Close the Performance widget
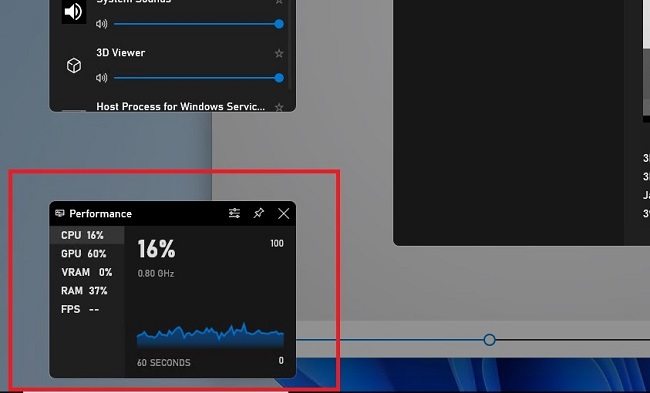 [x=284, y=213]
